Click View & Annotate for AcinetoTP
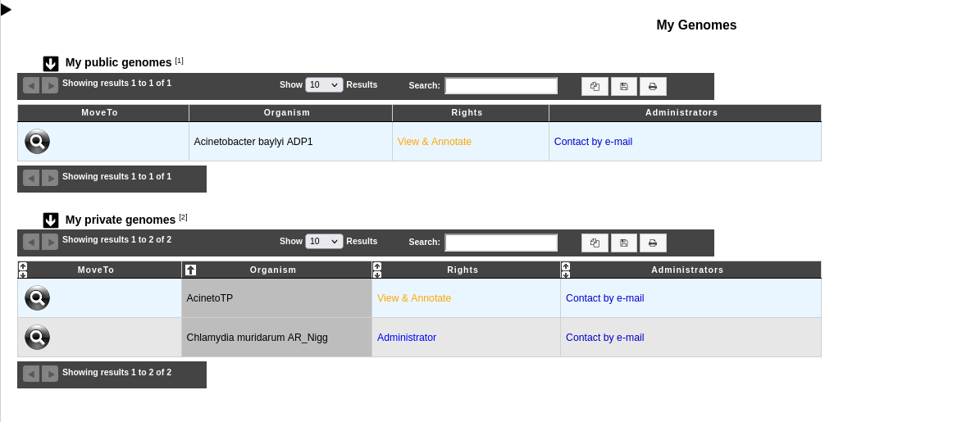 click(414, 298)
